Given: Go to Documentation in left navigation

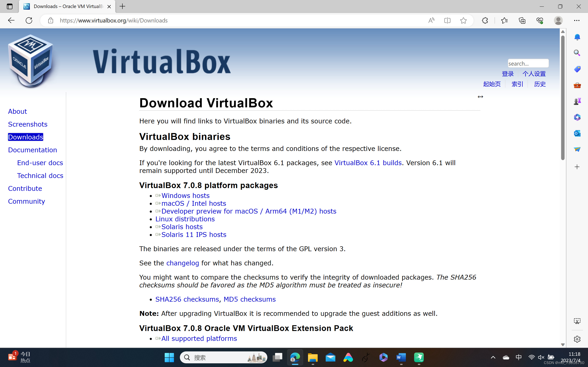Looking at the screenshot, I should (32, 150).
